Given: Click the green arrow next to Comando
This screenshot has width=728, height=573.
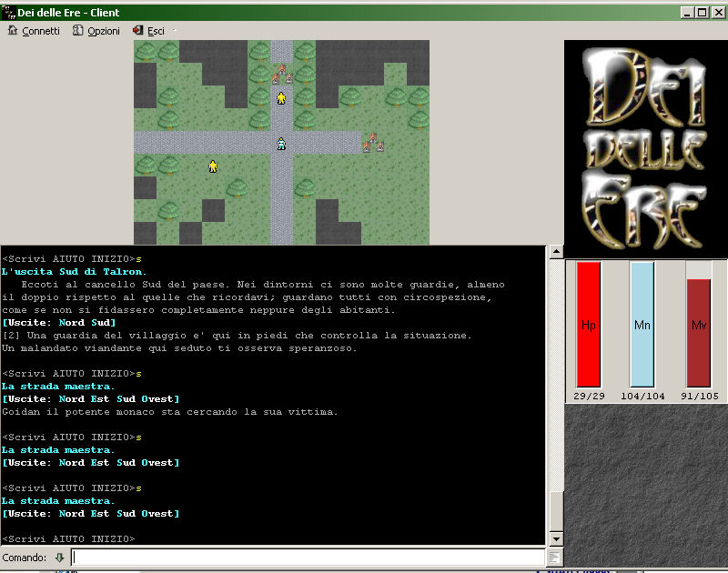Looking at the screenshot, I should [x=60, y=557].
